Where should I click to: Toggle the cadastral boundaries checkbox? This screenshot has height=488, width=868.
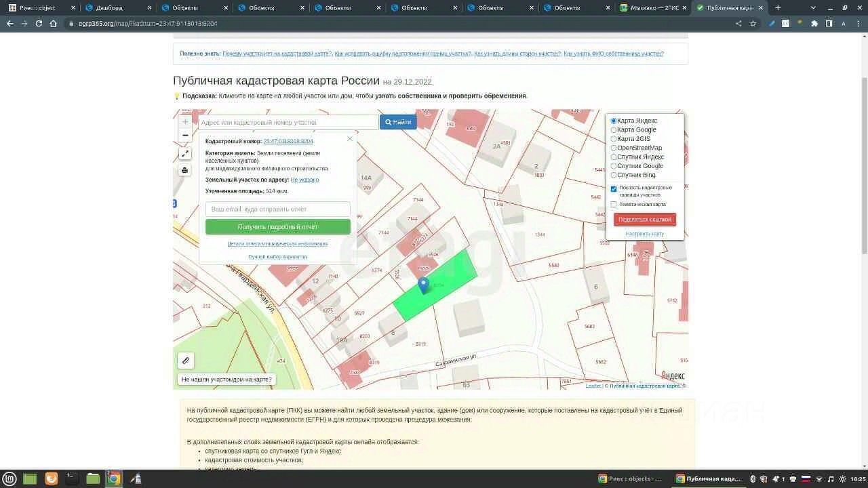pyautogui.click(x=614, y=189)
